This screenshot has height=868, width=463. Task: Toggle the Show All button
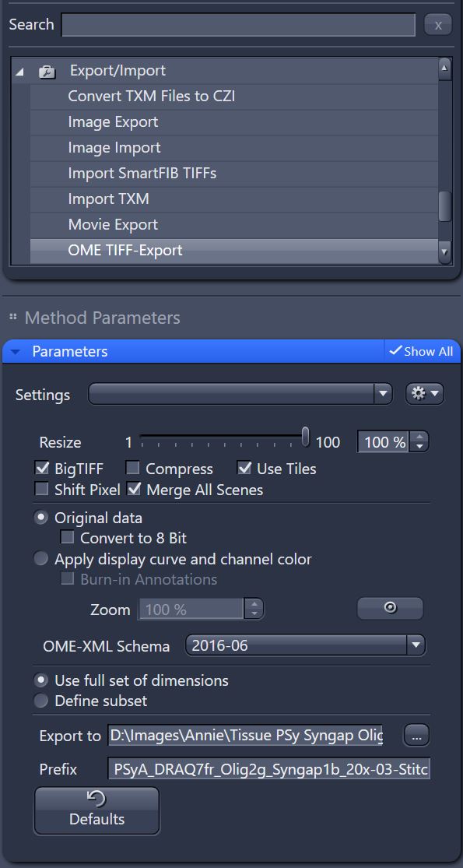(422, 352)
